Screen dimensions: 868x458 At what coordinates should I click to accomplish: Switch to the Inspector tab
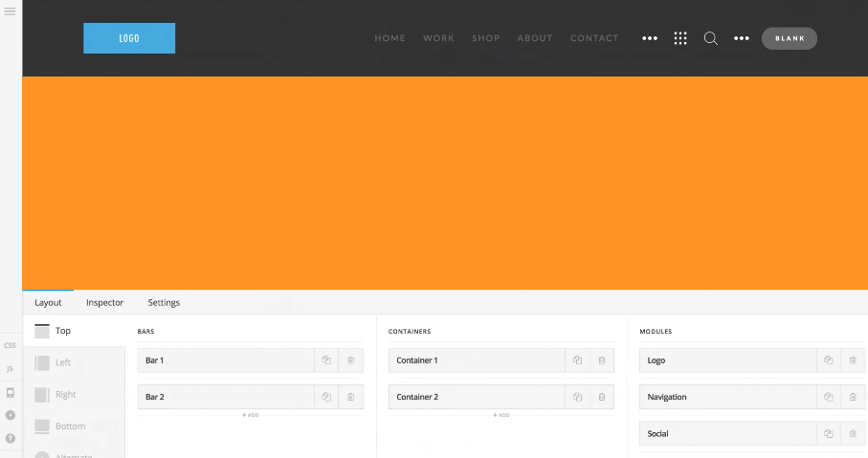coord(104,302)
